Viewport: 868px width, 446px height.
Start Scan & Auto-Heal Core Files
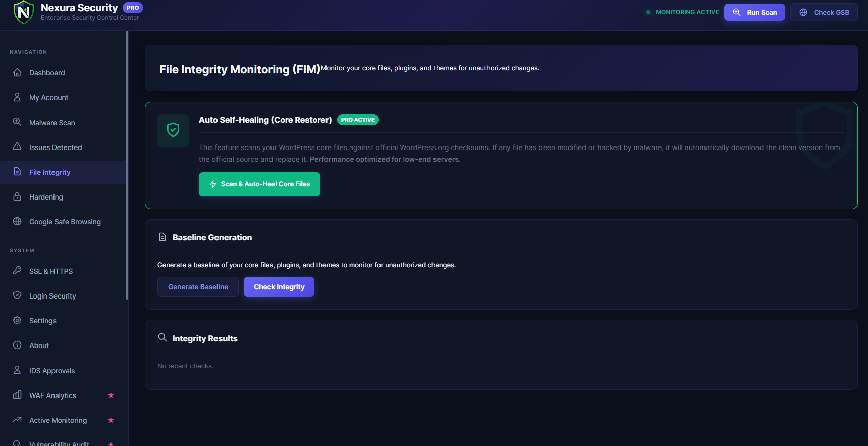coord(259,184)
